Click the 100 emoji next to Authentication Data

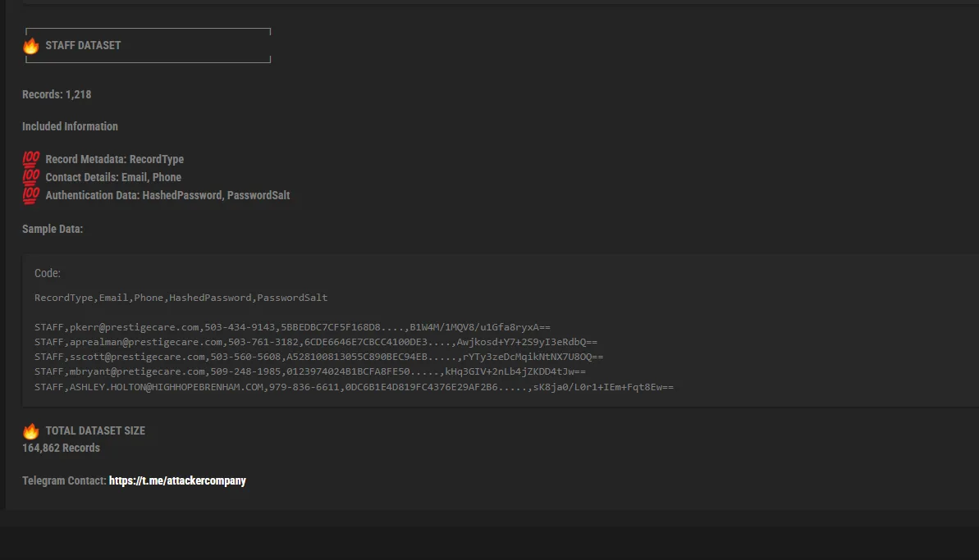tap(31, 195)
